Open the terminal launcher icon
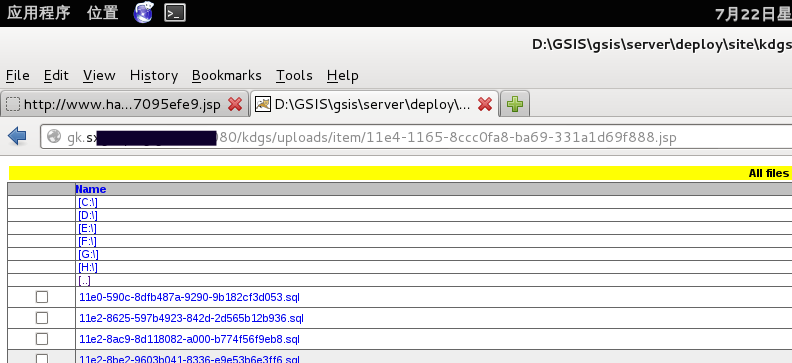Screen dimensions: 792x363 pos(175,13)
